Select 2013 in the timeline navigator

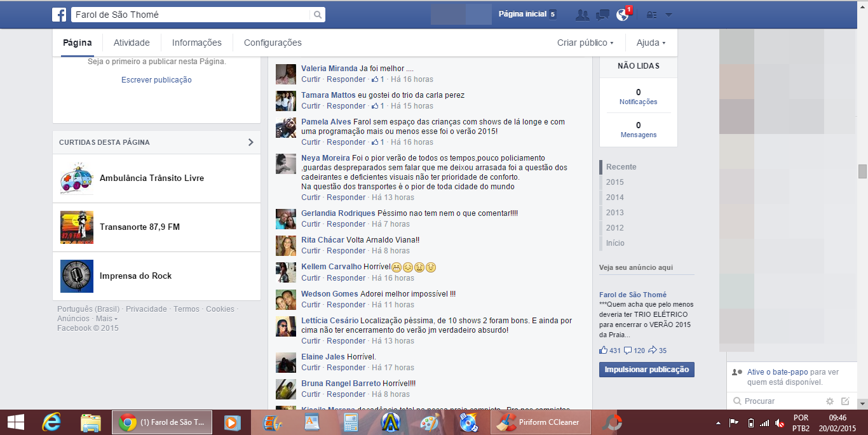pos(615,213)
